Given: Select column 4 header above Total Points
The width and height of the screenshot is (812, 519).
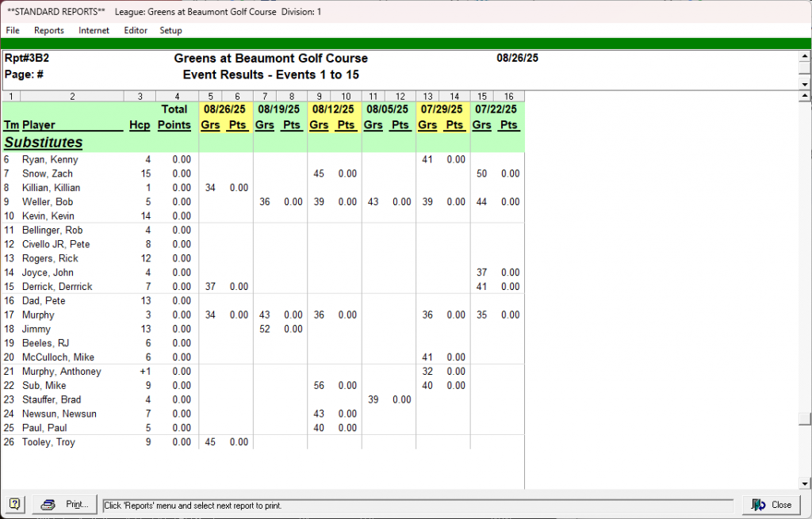Looking at the screenshot, I should pos(177,96).
